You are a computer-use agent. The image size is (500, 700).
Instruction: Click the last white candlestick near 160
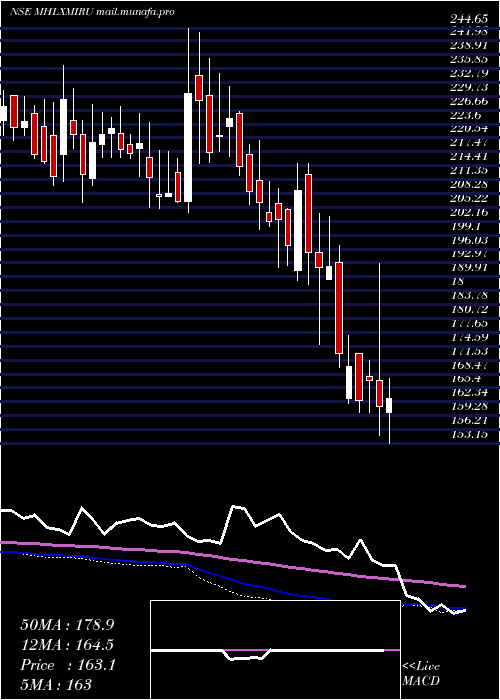pyautogui.click(x=389, y=405)
